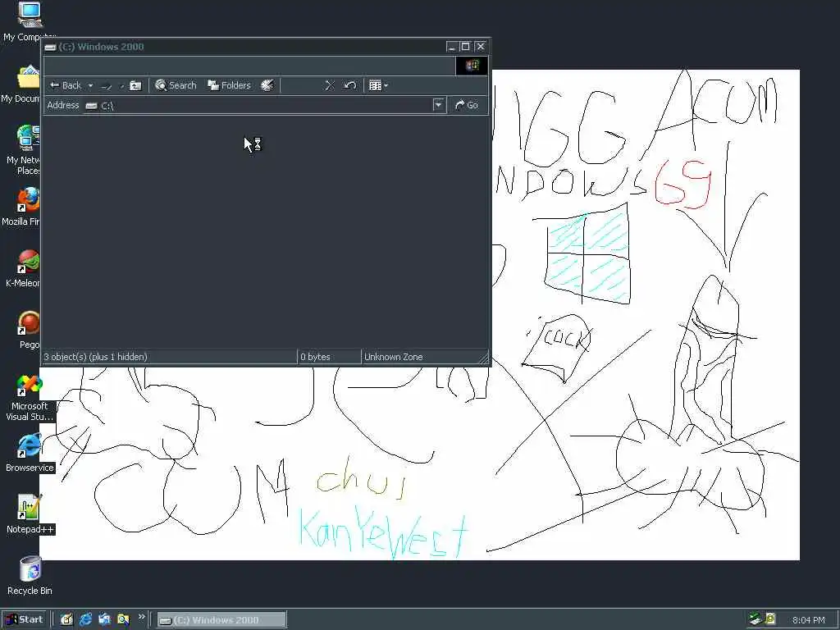Click the network tray icon
This screenshot has height=630, width=840.
756,619
